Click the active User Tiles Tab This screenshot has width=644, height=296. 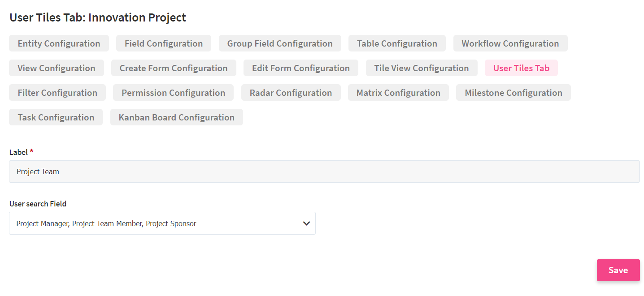(x=521, y=68)
